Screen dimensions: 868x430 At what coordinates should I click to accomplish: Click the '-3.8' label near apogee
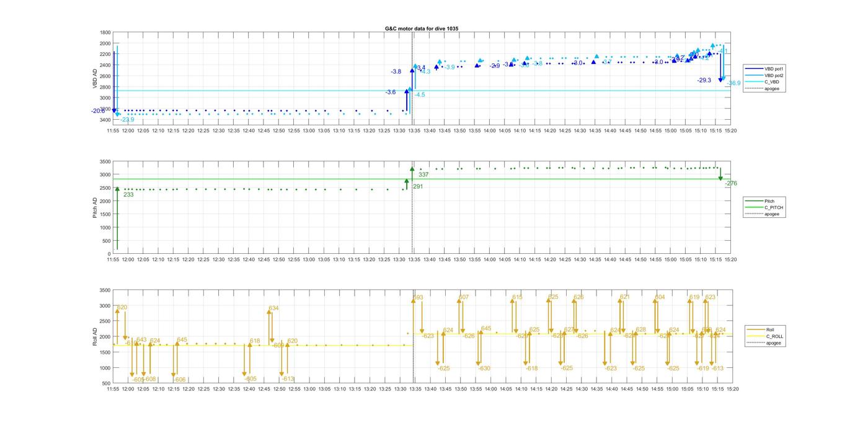tap(396, 72)
